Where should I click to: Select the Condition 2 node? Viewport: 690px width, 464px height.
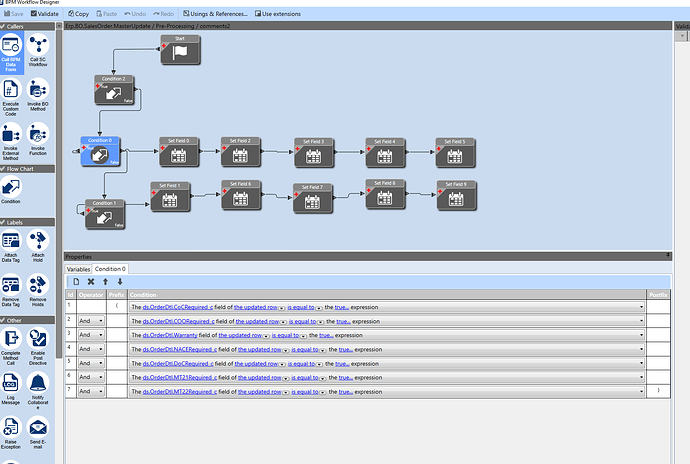coord(114,90)
